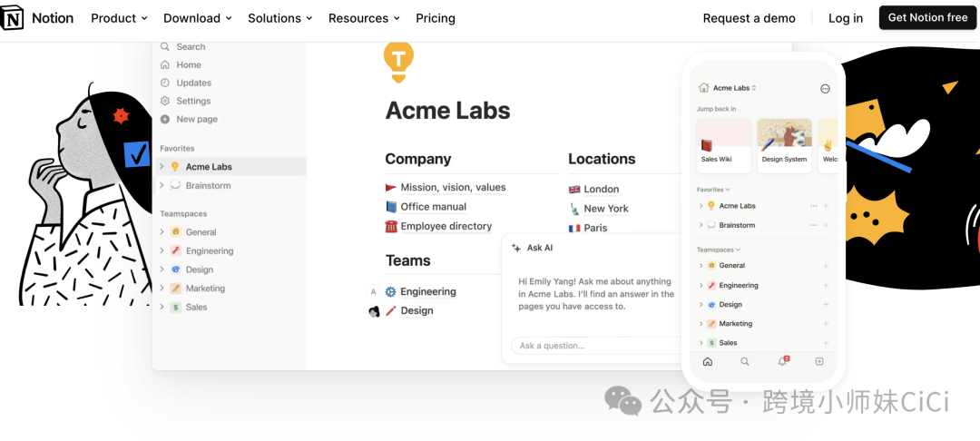Click the Brainstorm speech bubble icon in sidebar
The width and height of the screenshot is (980, 441).
175,185
